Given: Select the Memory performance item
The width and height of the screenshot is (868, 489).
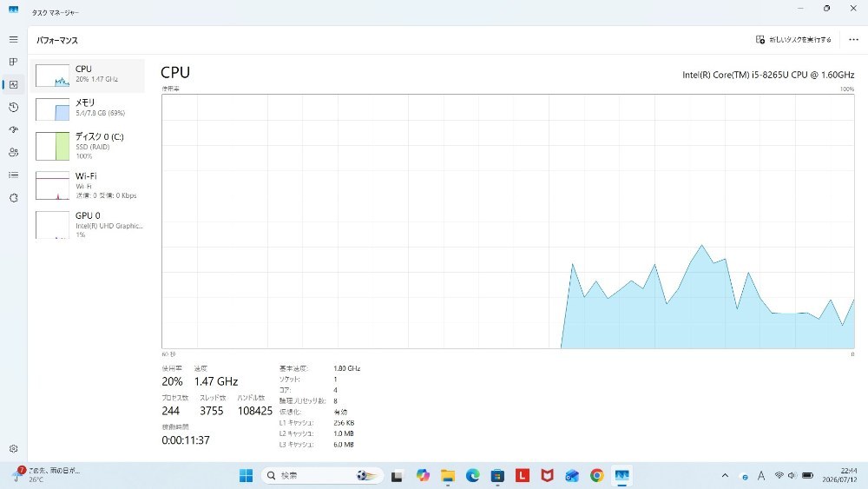Looking at the screenshot, I should 89,109.
